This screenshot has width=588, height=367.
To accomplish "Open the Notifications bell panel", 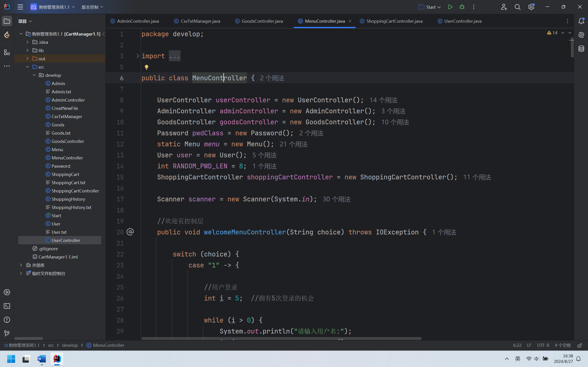I will [581, 21].
